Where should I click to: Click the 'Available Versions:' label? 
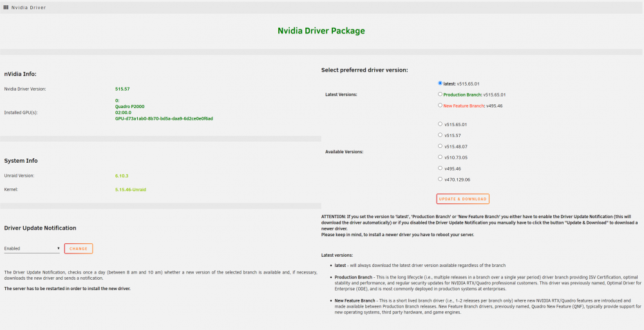[x=344, y=152]
